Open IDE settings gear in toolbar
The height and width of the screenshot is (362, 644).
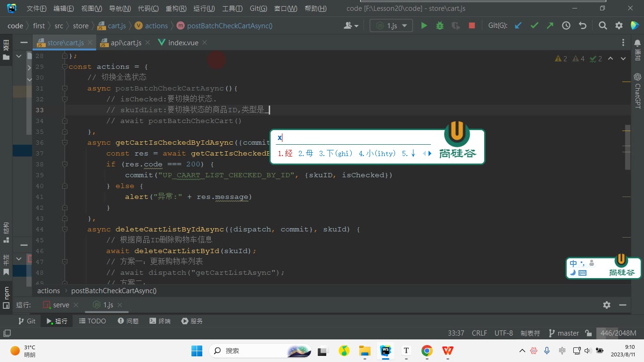(x=619, y=25)
